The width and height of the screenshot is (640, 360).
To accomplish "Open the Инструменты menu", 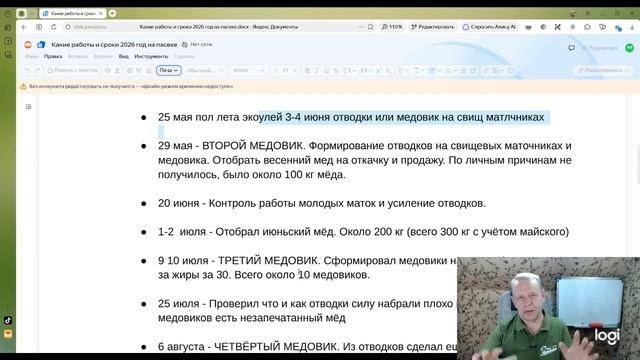I will click(x=151, y=56).
